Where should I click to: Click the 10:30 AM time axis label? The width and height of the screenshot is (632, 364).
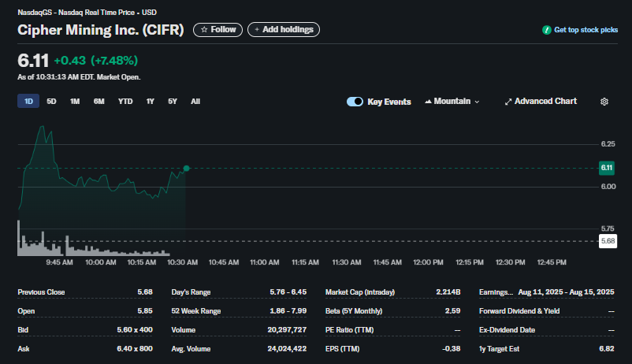(183, 262)
